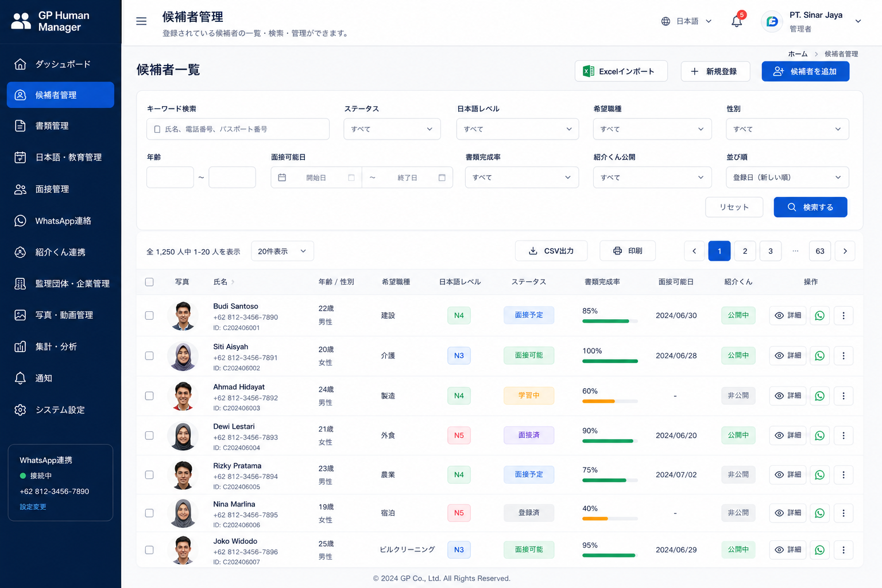Screen dimensions: 882x588
Task: Navigate to 紹介くん連携 sidebar item
Action: pyautogui.click(x=61, y=252)
